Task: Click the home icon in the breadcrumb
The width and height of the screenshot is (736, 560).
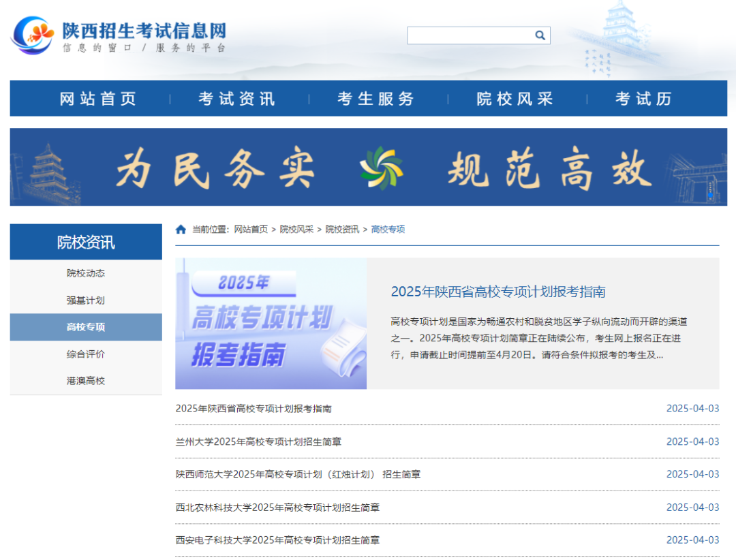Action: click(180, 229)
